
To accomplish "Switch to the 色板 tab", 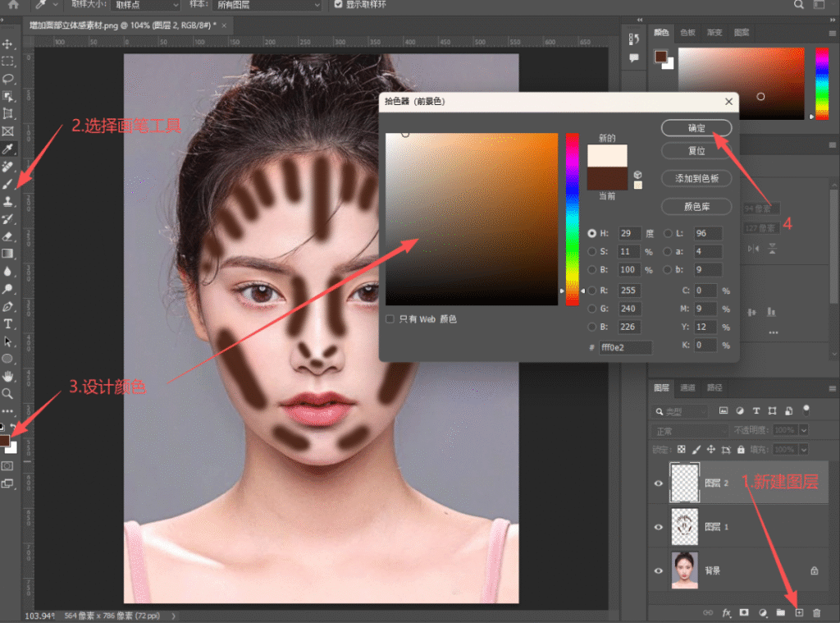I will (688, 33).
